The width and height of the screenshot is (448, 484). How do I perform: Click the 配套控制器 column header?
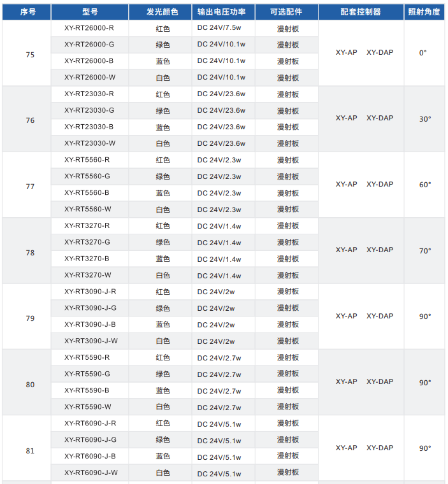(x=361, y=12)
